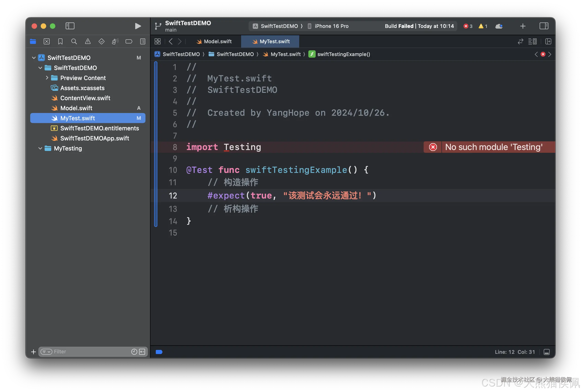Viewport: 581px width, 392px height.
Task: Show the 3 build errors
Action: click(468, 26)
